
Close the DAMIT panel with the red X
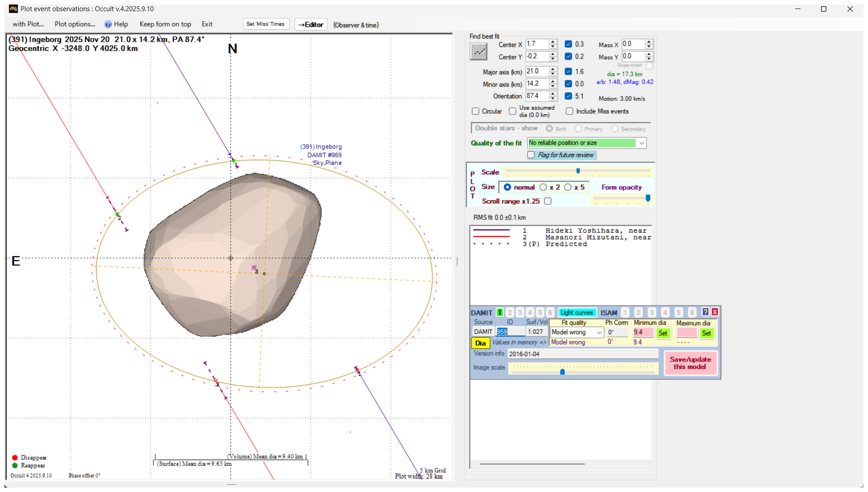click(x=715, y=312)
